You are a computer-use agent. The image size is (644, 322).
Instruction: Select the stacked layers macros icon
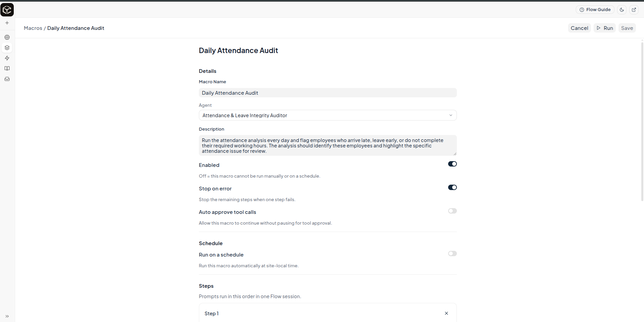click(x=7, y=48)
